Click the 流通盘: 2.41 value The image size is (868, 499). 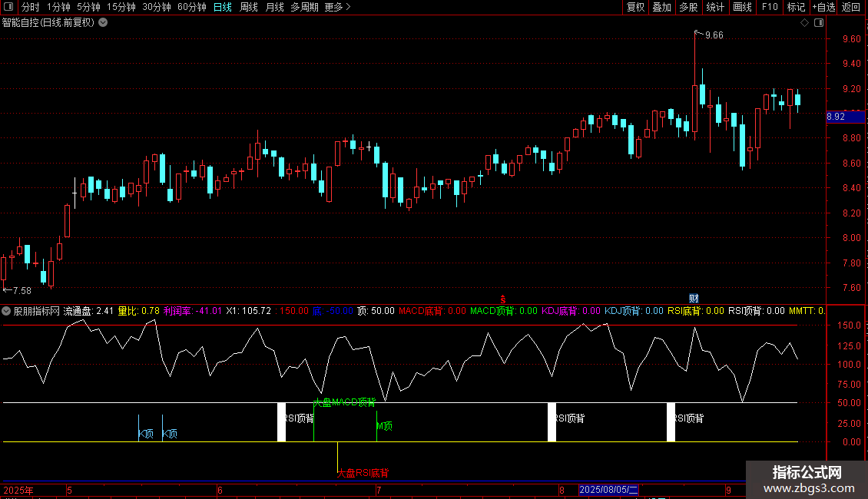click(x=88, y=311)
